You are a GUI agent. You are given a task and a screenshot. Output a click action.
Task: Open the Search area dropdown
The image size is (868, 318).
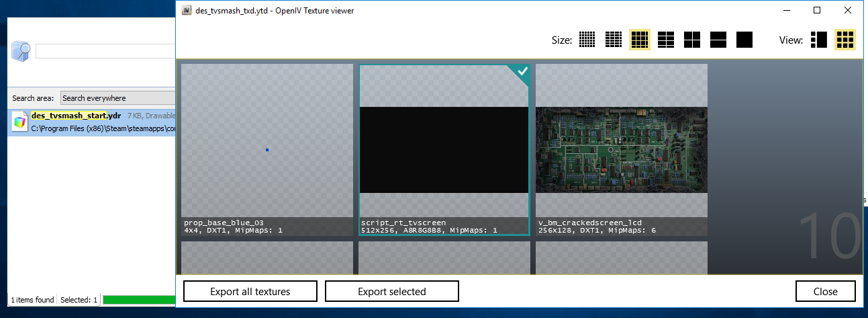point(117,98)
